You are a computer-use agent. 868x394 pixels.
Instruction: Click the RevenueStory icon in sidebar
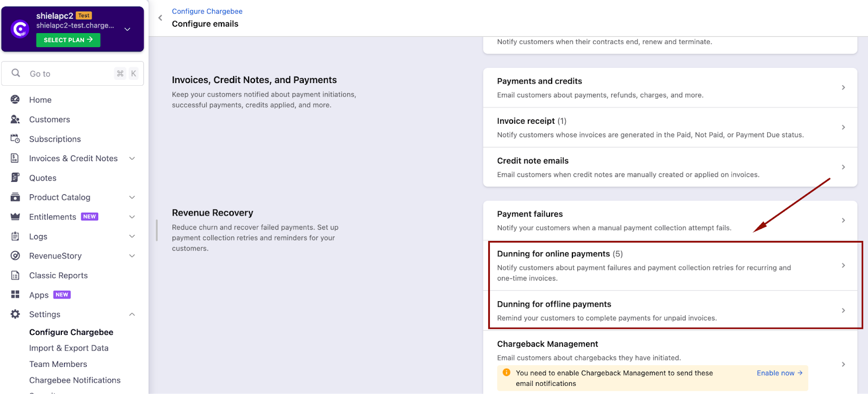[15, 256]
